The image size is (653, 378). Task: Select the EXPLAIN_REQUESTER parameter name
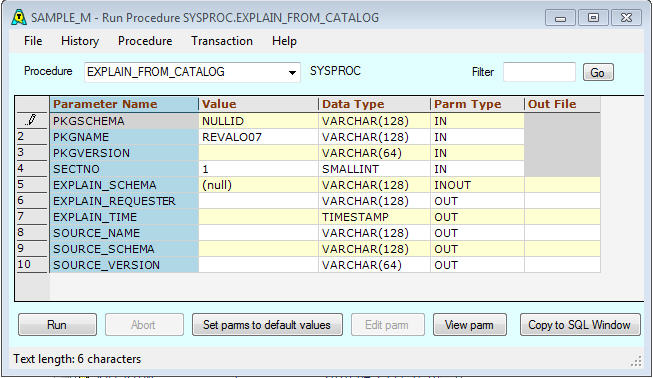pos(124,201)
